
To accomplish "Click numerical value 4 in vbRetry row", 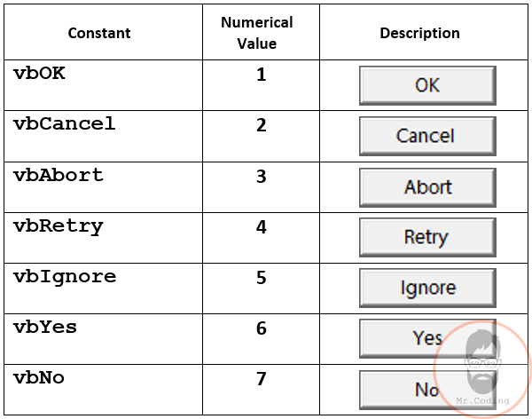I will 262,227.
